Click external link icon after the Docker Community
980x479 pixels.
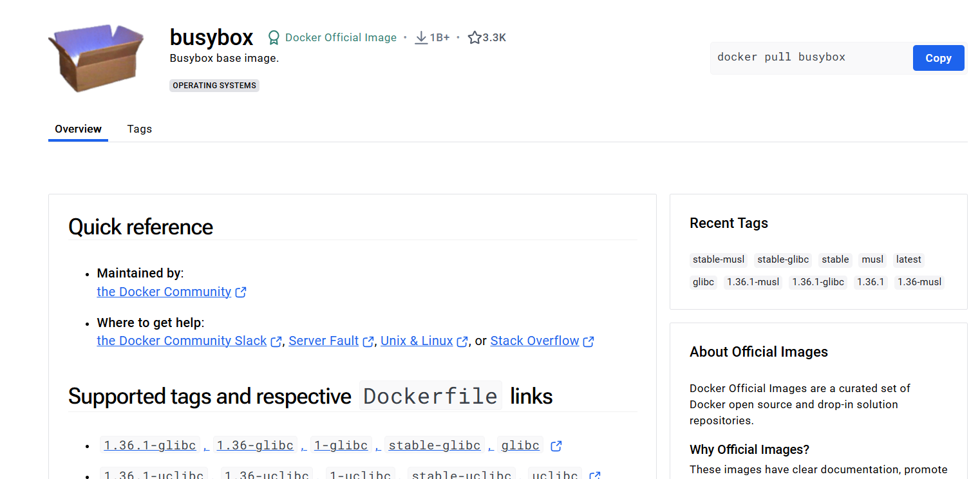(x=241, y=292)
